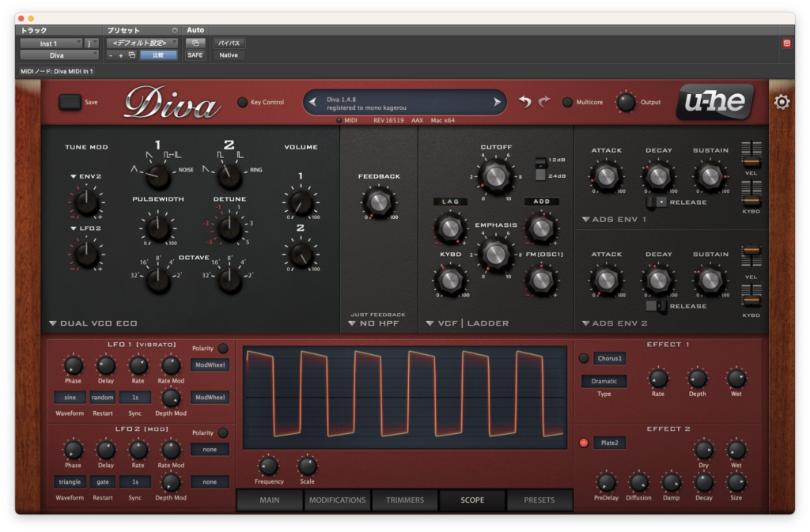The height and width of the screenshot is (532, 810).
Task: Turn off Effect 2 Plate2 power LED
Action: [584, 443]
